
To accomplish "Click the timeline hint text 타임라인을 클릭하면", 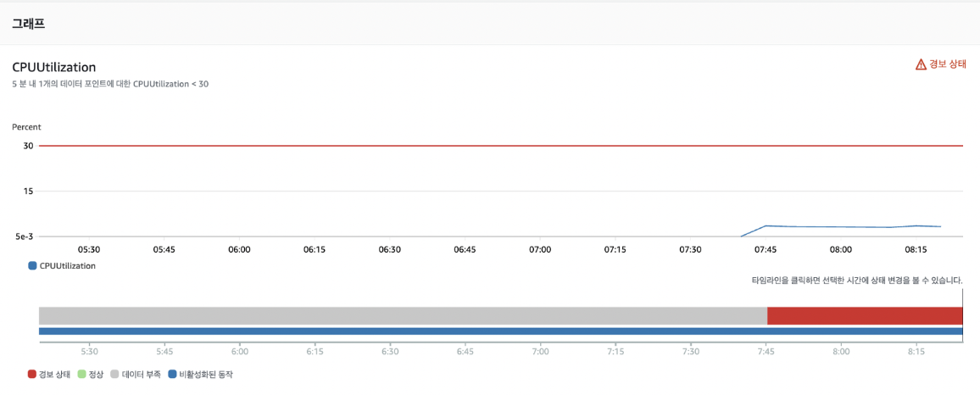I will [x=857, y=281].
